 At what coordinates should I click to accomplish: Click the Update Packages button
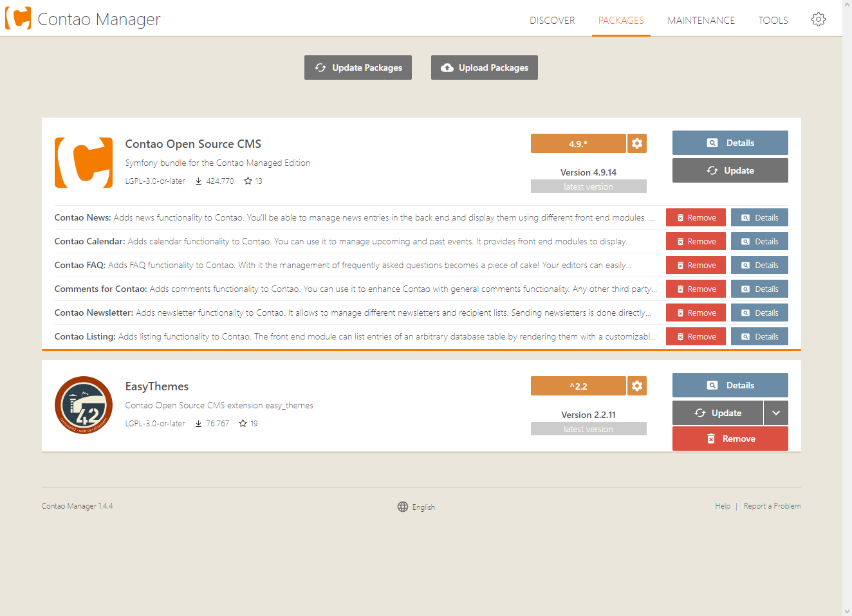(358, 68)
